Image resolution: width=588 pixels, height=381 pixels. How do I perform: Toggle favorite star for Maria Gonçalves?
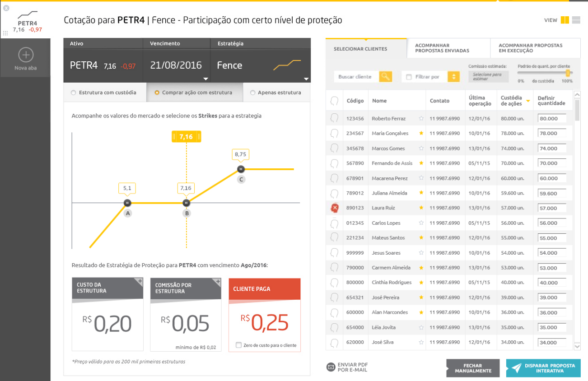421,133
